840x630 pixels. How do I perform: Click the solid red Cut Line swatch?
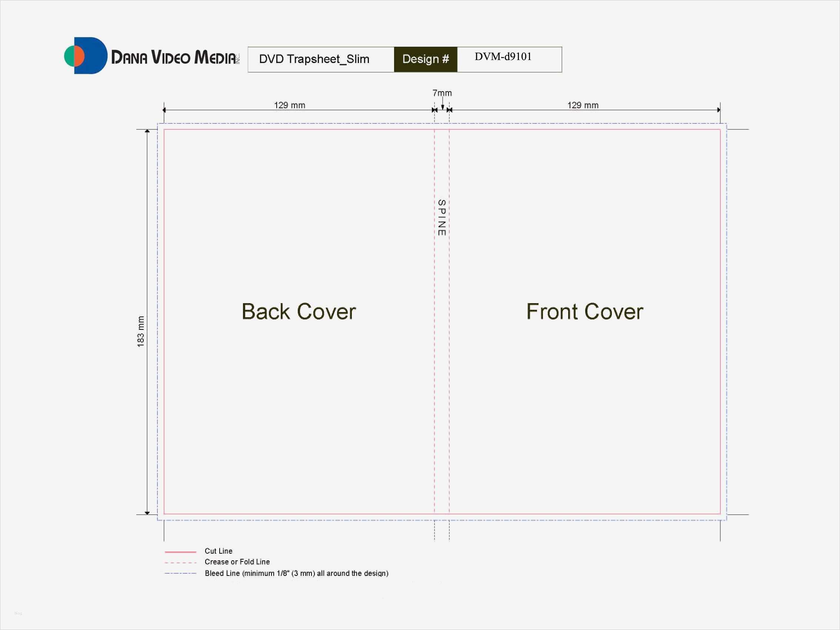click(x=180, y=551)
